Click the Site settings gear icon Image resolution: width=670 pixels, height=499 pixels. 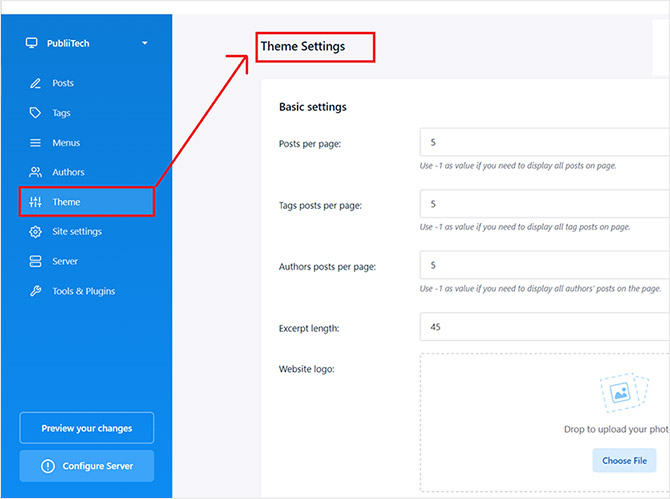click(36, 232)
